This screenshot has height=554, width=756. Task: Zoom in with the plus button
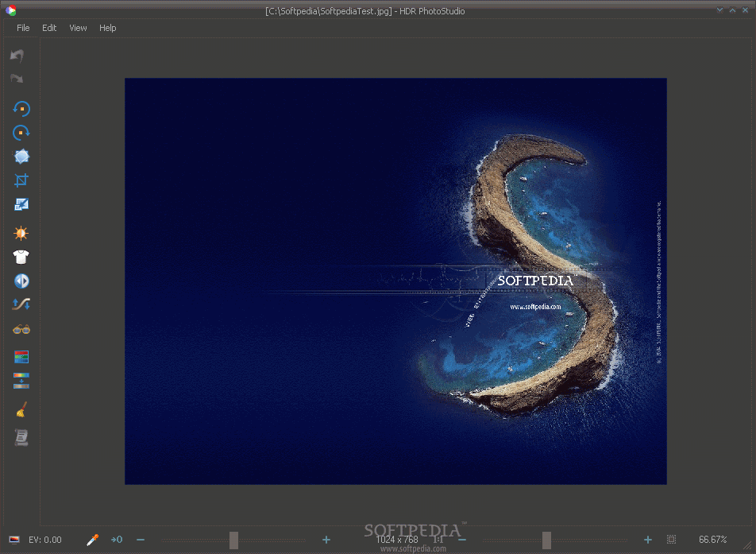point(648,540)
